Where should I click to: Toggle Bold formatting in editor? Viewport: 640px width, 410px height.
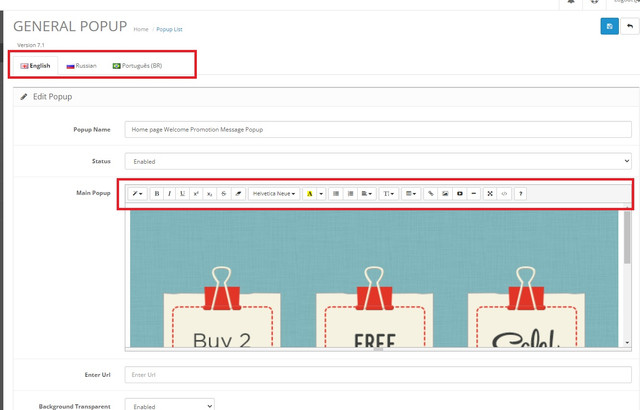157,194
